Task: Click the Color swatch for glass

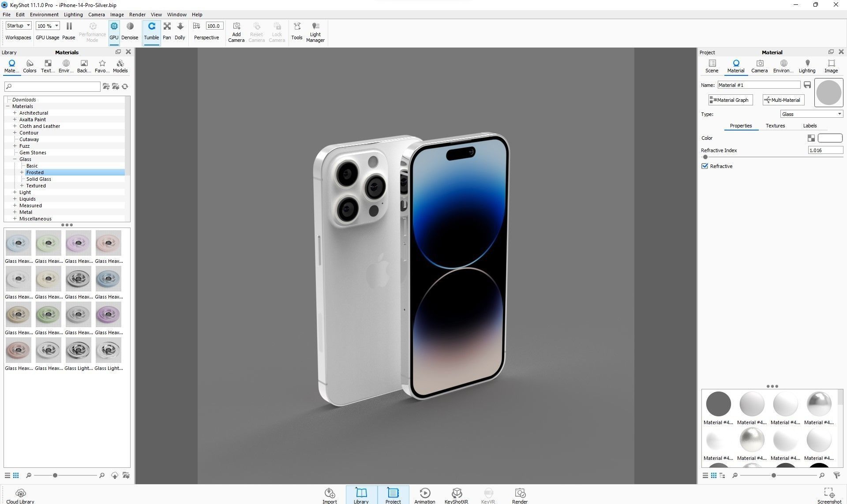Action: [830, 138]
